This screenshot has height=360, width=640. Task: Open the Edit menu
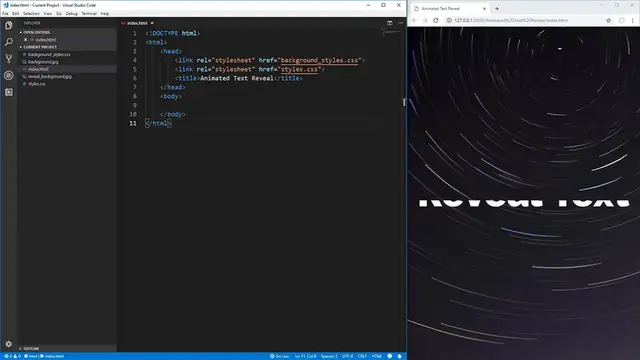(16, 13)
